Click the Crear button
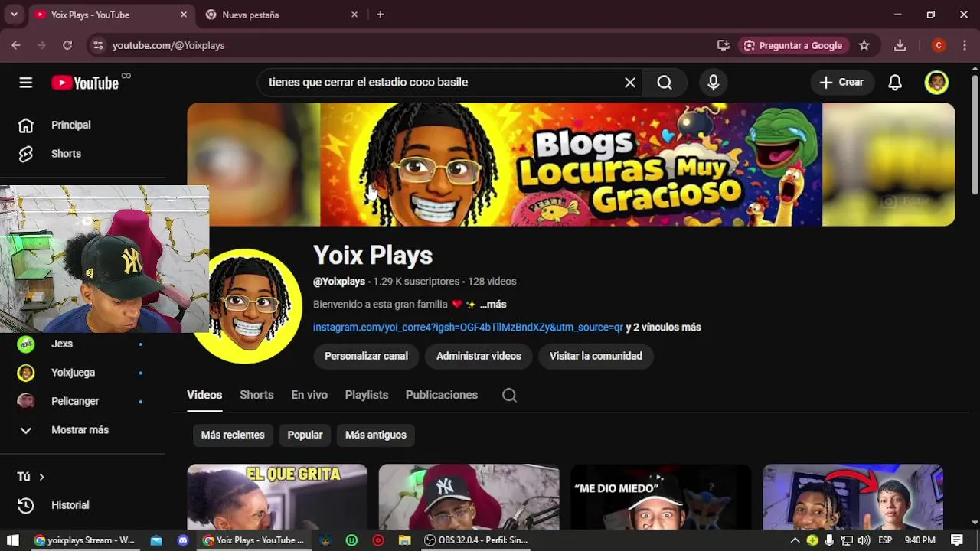Screen dimensions: 980x551 841,83
